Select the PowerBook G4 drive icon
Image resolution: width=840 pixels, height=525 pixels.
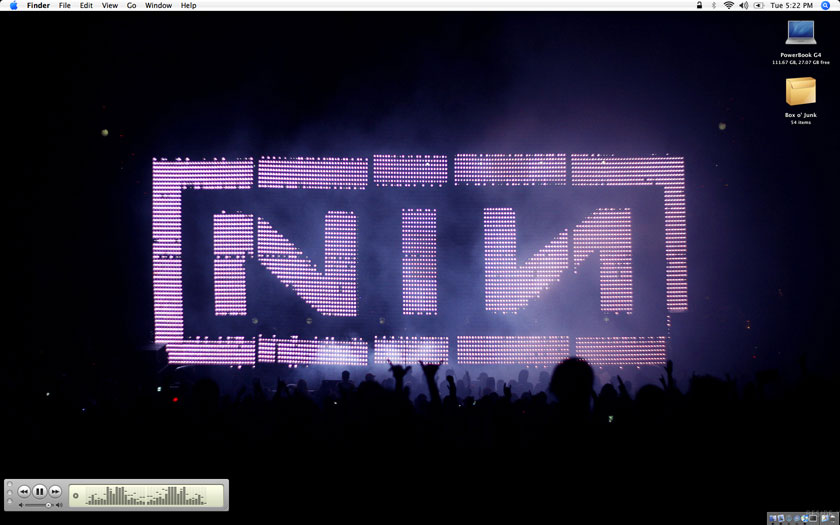(x=800, y=33)
